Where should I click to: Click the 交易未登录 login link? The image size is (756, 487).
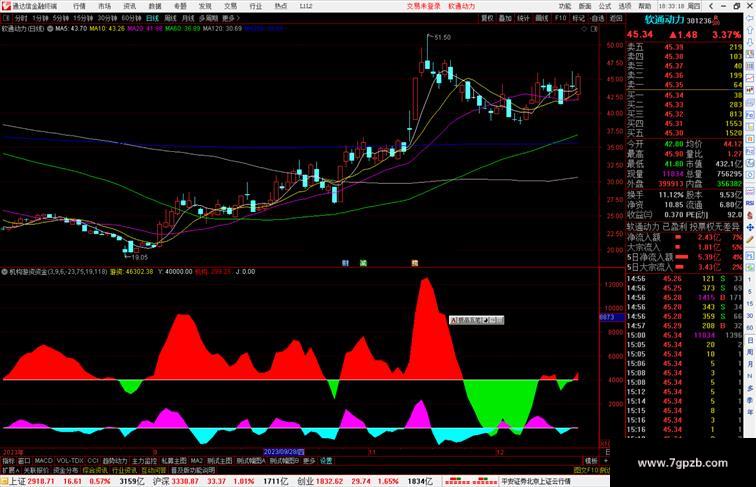[423, 6]
